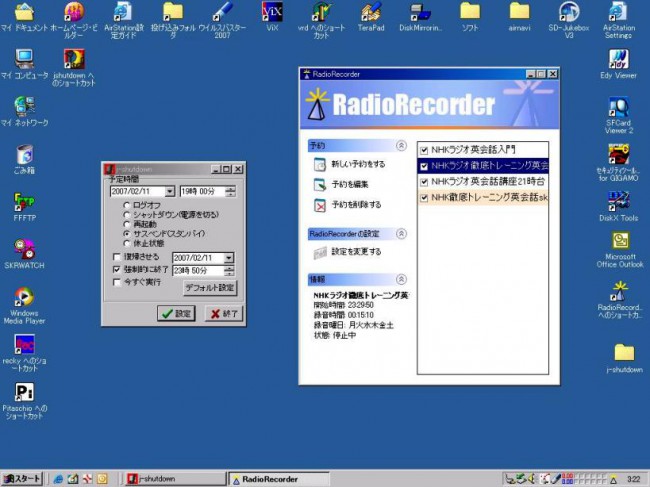
Task: Click 予約を削除する in RadioRecorder
Action: (x=356, y=205)
